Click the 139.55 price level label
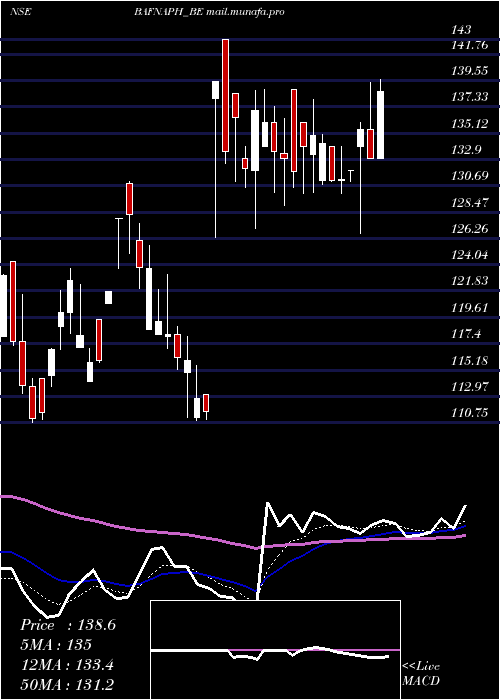 469,71
